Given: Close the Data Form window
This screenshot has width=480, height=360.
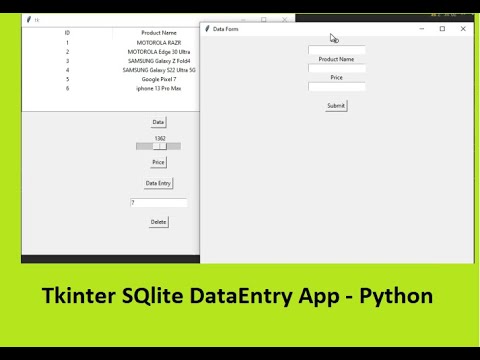Looking at the screenshot, I should tap(463, 29).
